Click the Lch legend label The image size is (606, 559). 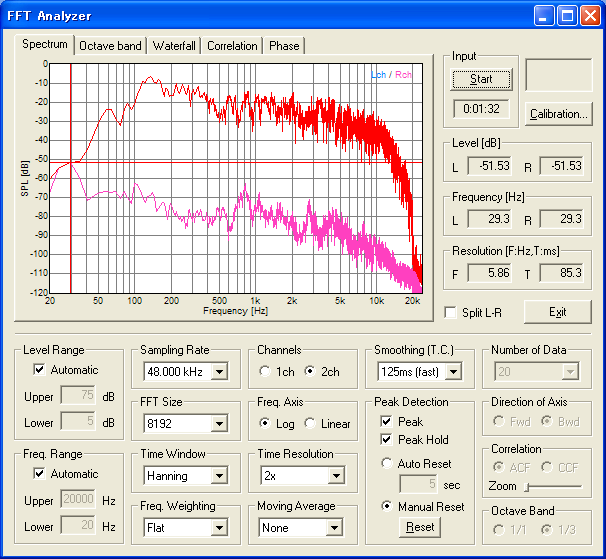pos(378,75)
